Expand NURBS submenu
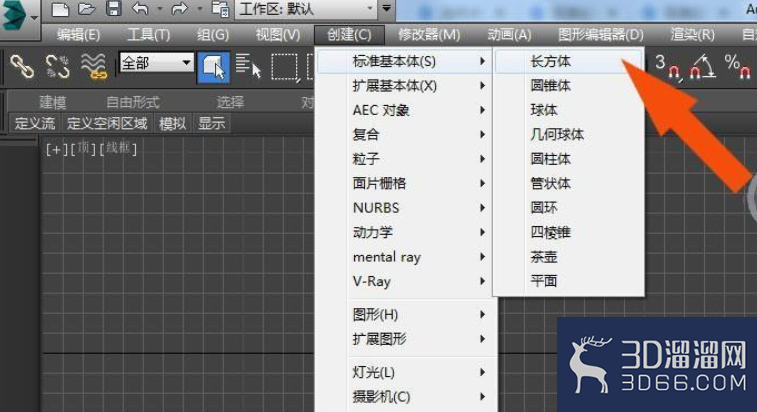 [405, 208]
